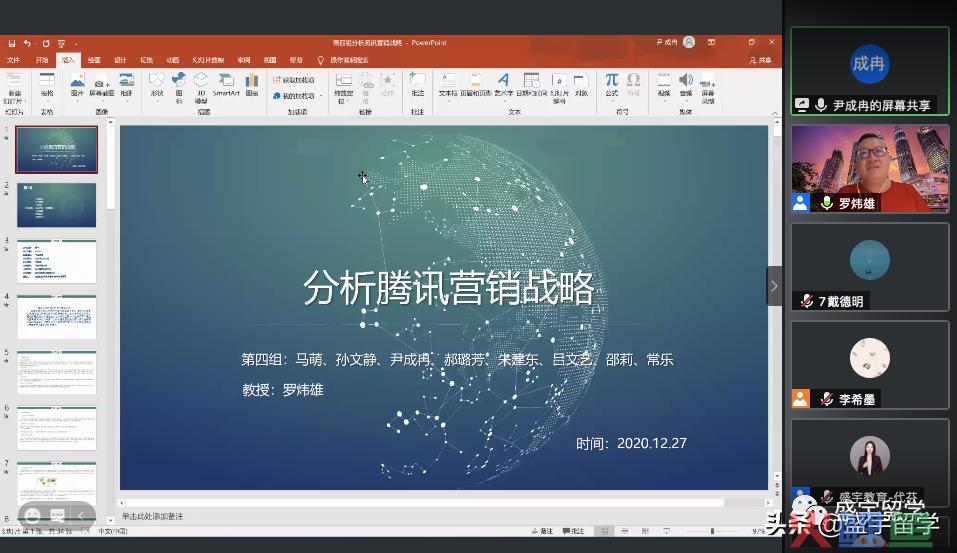Screen dimensions: 957x553
Task: Toggle the 备注 (Notes) status bar button
Action: pos(543,531)
